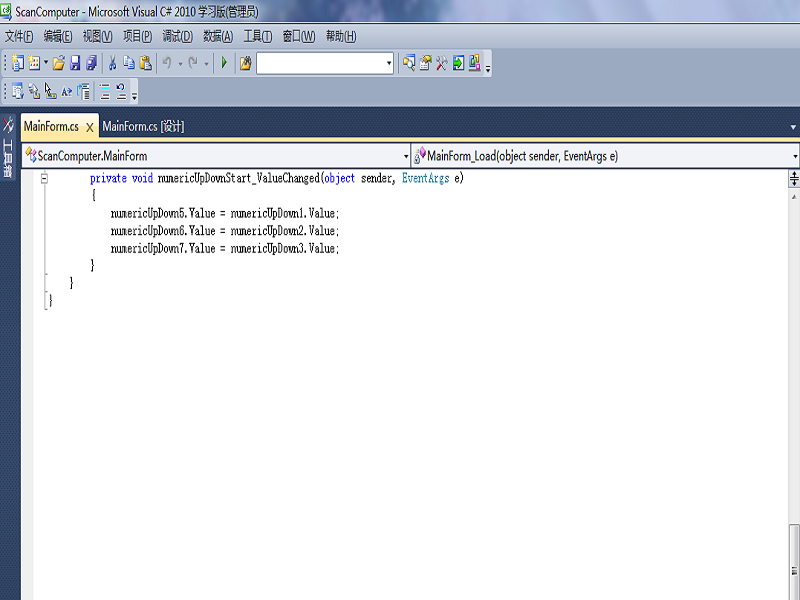Open the 帮助(H) menu

click(341, 36)
